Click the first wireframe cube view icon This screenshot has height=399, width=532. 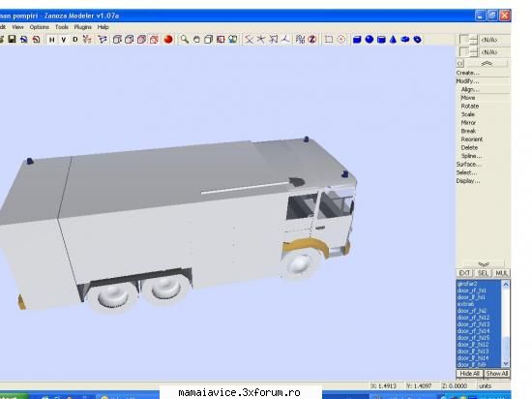pyautogui.click(x=117, y=40)
